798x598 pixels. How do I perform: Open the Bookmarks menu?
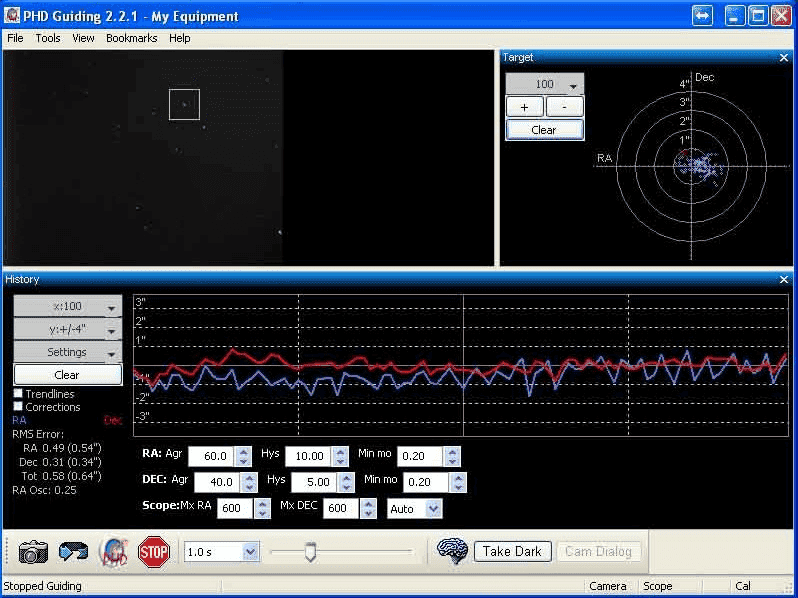[x=131, y=38]
